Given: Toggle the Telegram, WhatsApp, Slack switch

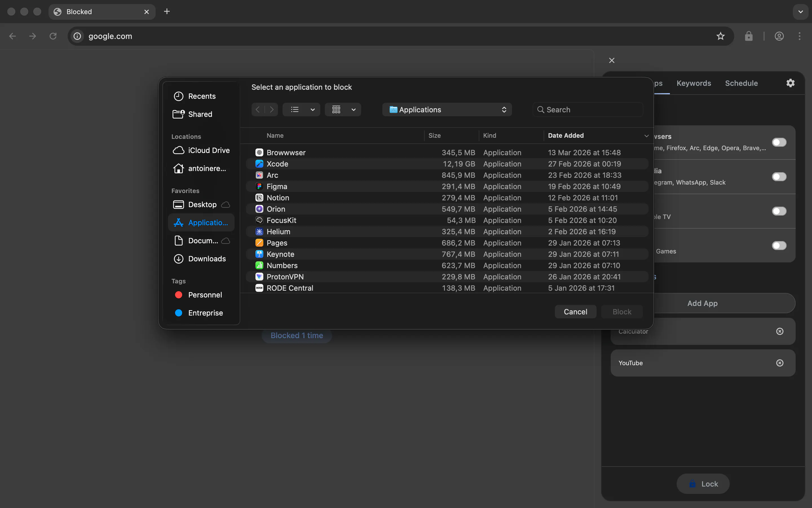Looking at the screenshot, I should coord(779,177).
